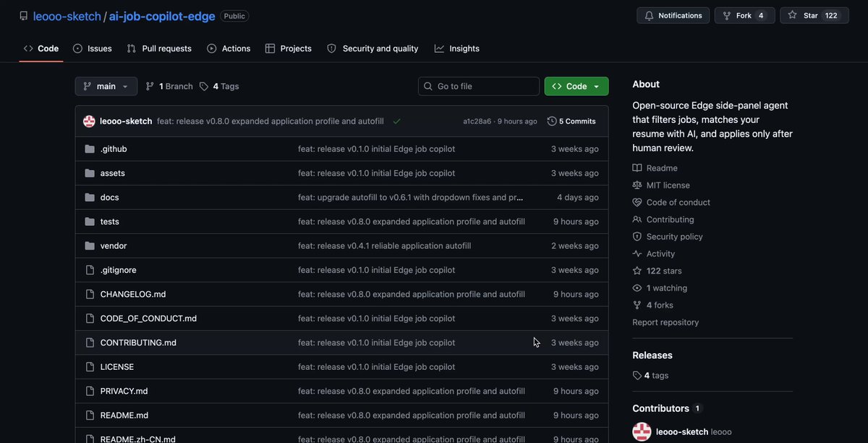868x443 pixels.
Task: Click the law scale icon beside MIT license
Action: pyautogui.click(x=637, y=185)
